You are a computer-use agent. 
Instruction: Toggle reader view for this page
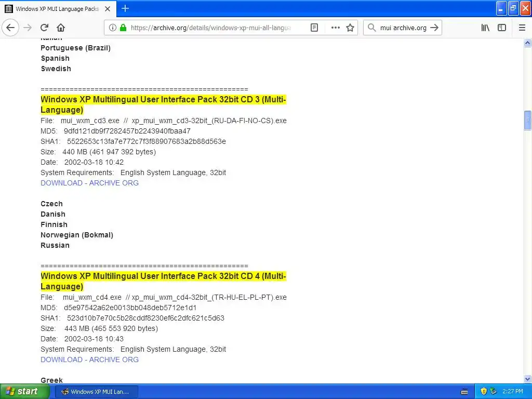point(314,28)
